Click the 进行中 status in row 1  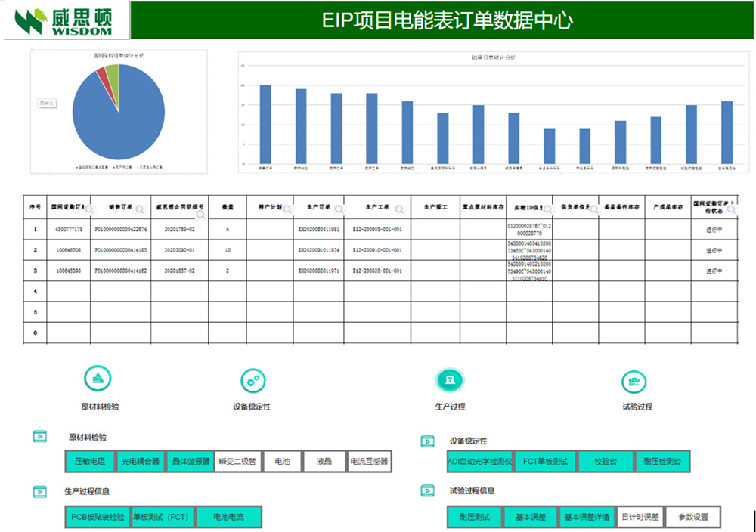coord(714,230)
